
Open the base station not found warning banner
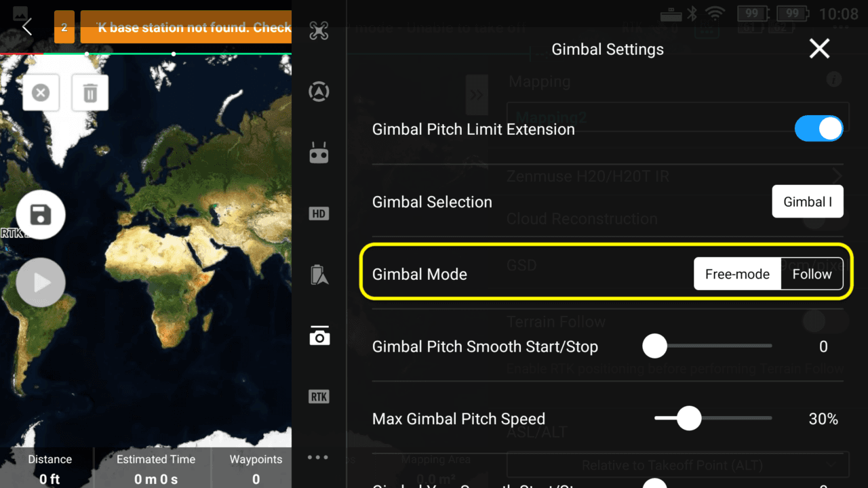pyautogui.click(x=186, y=27)
